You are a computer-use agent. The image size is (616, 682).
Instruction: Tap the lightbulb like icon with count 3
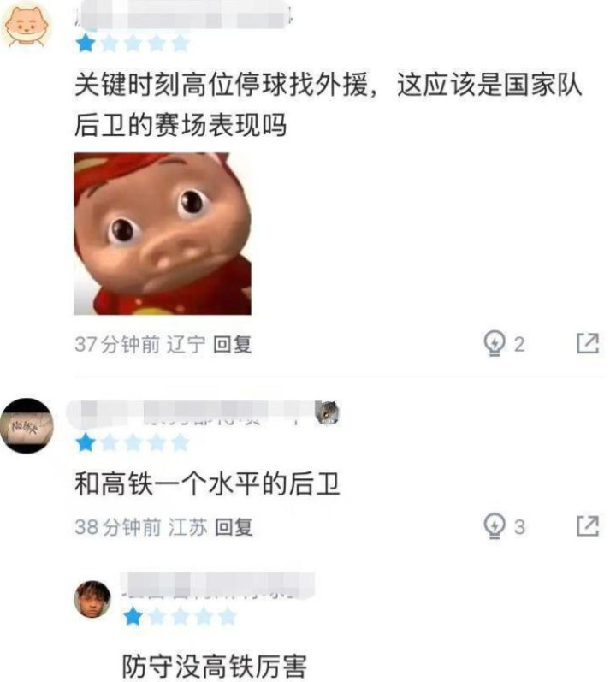495,526
